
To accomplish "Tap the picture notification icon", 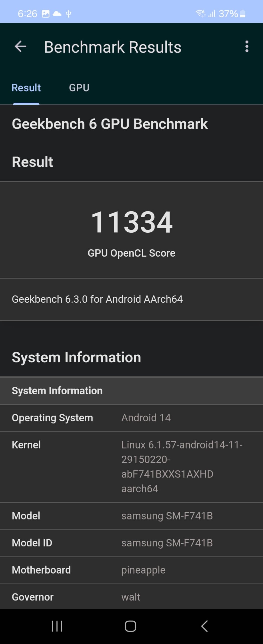I will tap(45, 14).
